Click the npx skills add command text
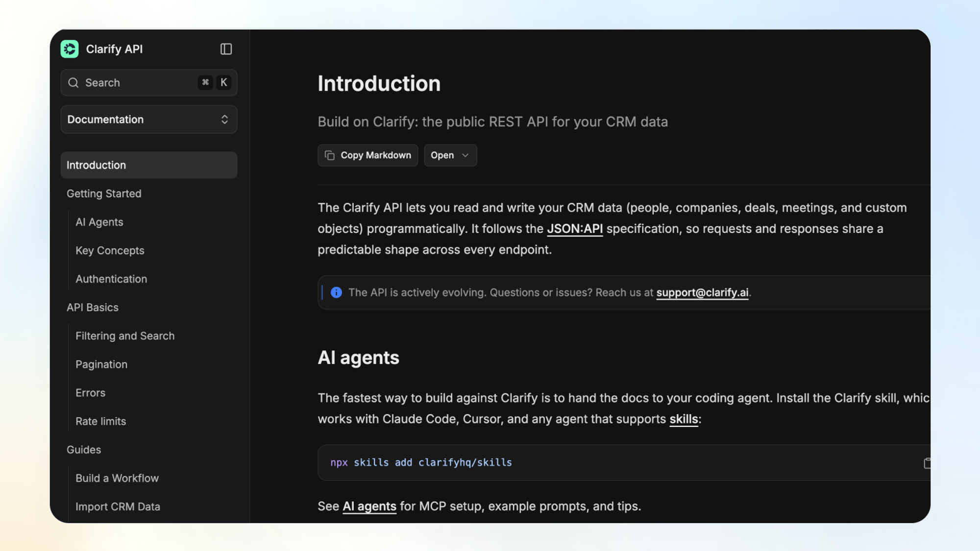The image size is (980, 551). [421, 462]
